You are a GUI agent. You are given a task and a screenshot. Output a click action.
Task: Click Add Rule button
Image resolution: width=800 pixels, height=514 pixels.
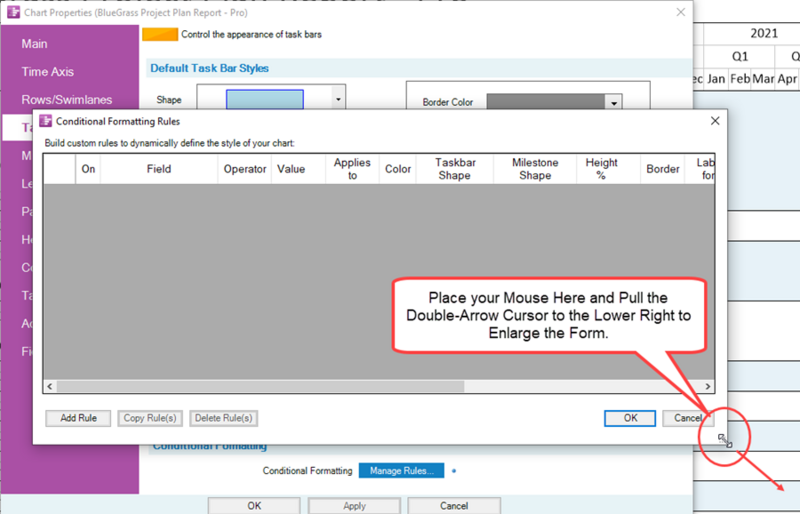click(x=78, y=418)
